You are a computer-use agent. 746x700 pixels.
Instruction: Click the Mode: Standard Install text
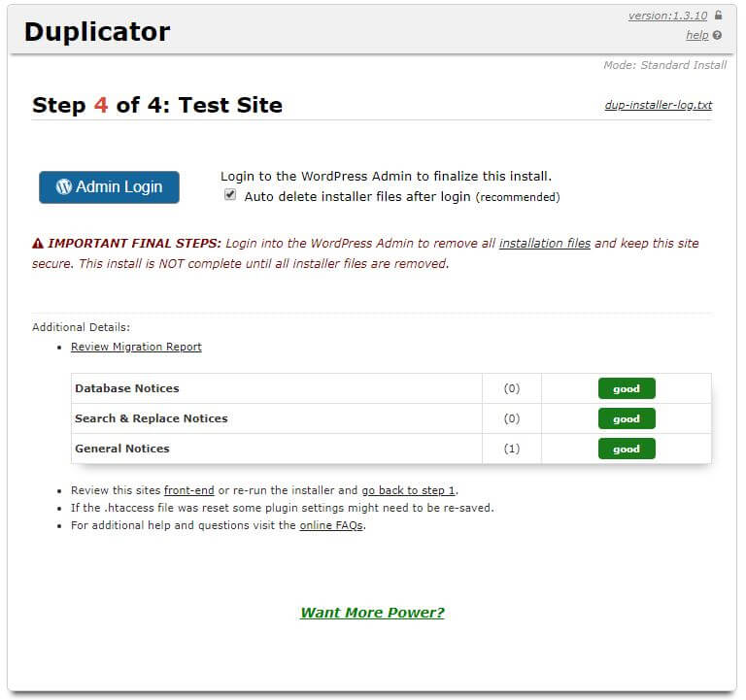pos(664,65)
